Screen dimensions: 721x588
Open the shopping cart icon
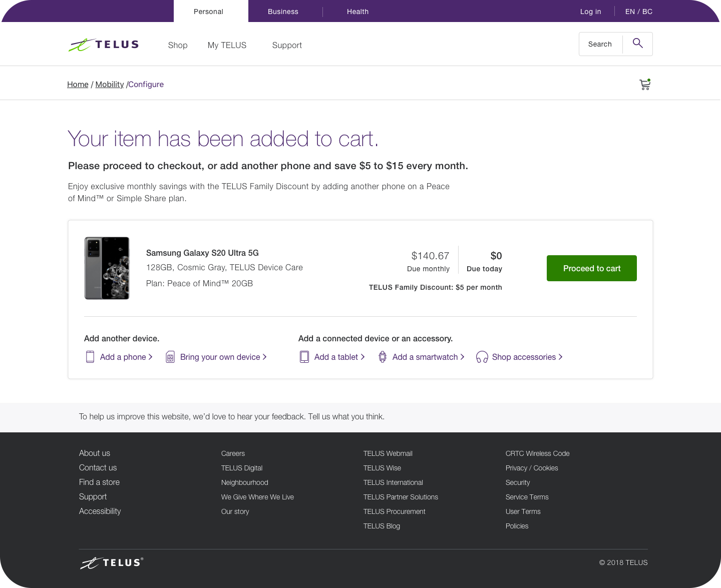click(645, 85)
